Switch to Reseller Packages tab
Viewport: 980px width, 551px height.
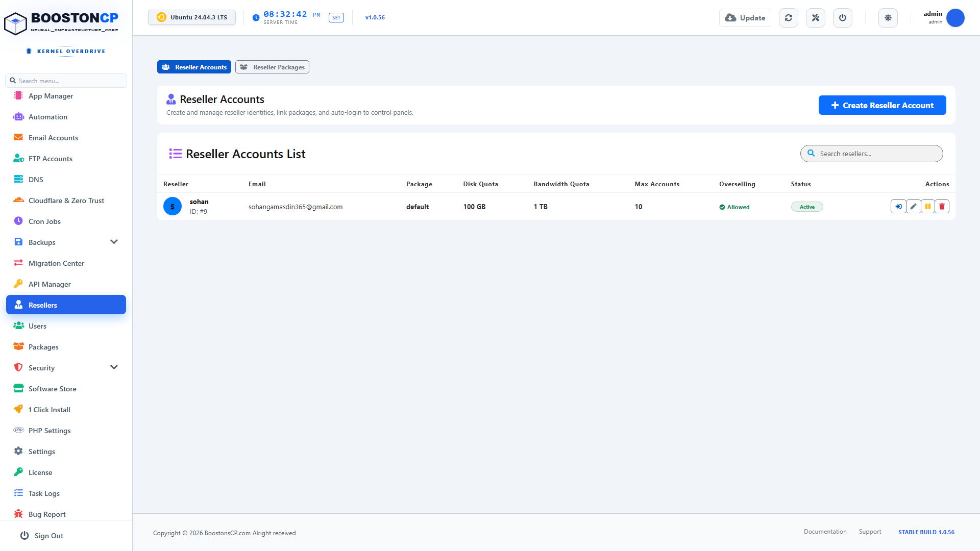(272, 67)
